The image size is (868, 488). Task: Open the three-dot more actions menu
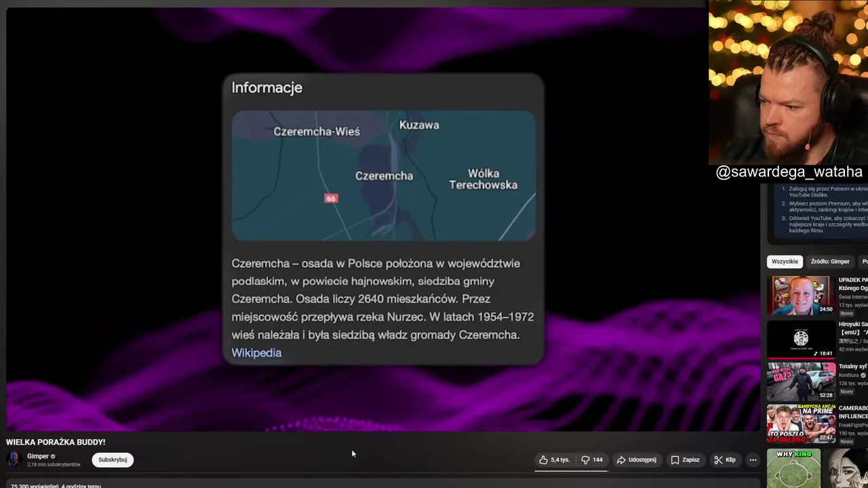(x=753, y=460)
